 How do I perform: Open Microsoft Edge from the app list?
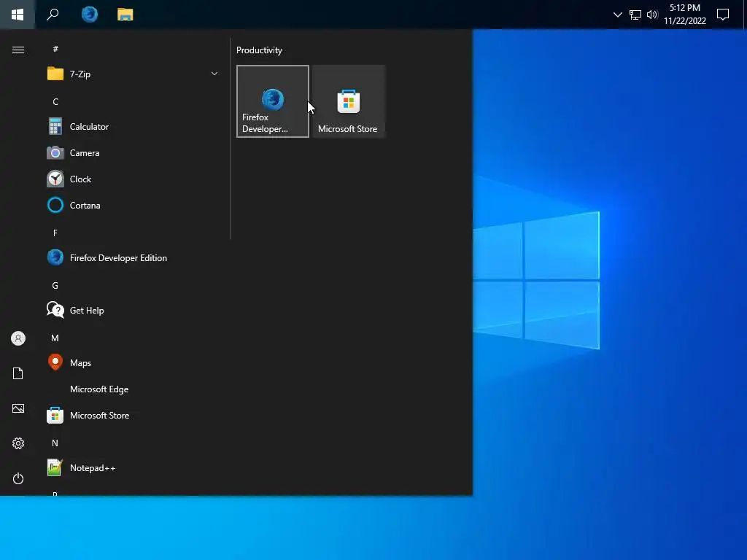point(133,389)
